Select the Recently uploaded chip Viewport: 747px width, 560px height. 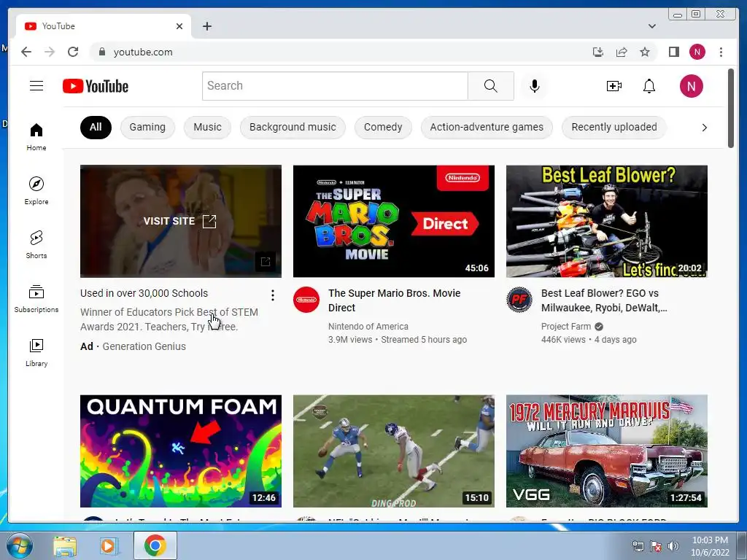tap(614, 127)
